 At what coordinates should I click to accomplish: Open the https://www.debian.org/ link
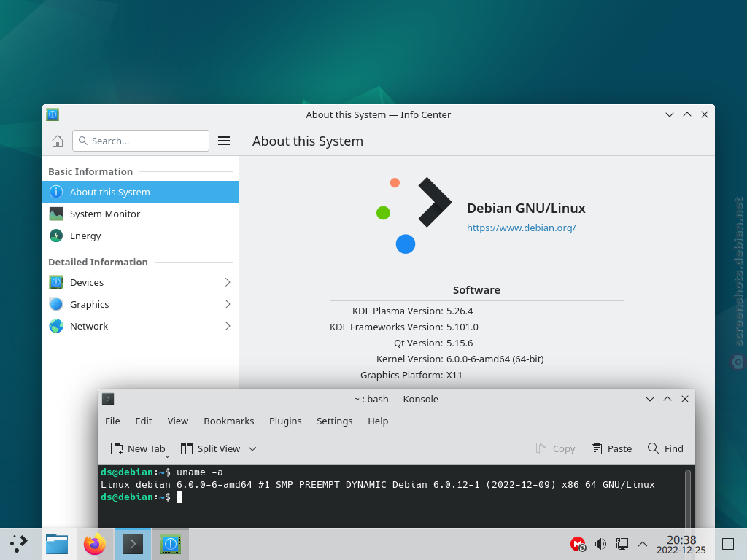tap(521, 227)
